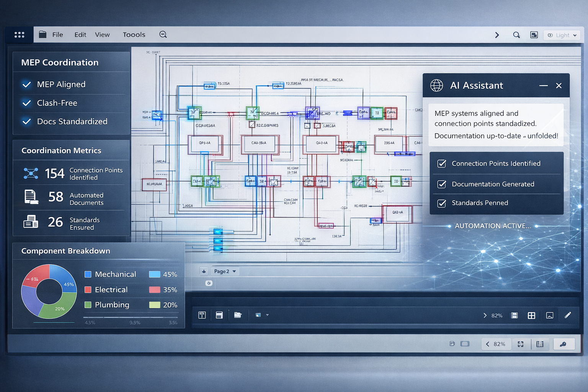588x392 pixels.
Task: Toggle Standards Penned checkbox
Action: 442,203
